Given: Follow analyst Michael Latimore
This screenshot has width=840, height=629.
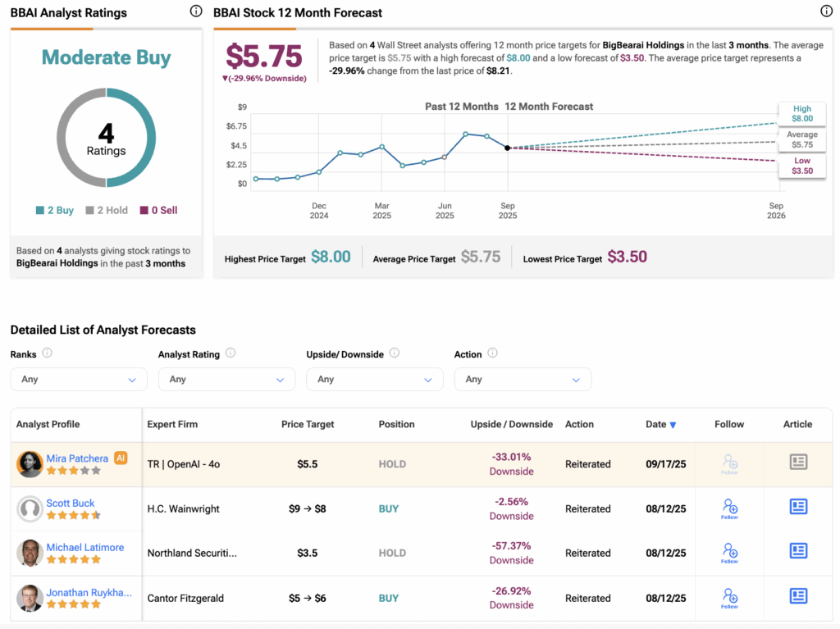Looking at the screenshot, I should [729, 553].
